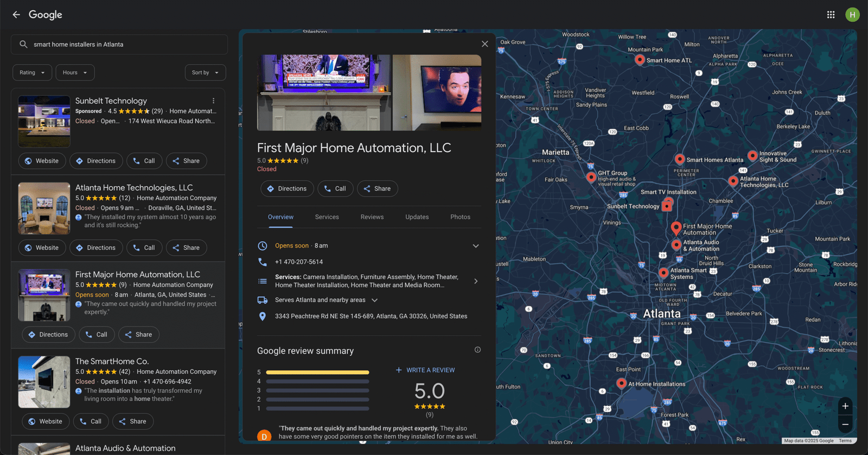The image size is (868, 455).
Task: Open the Photos tab
Action: (x=461, y=217)
